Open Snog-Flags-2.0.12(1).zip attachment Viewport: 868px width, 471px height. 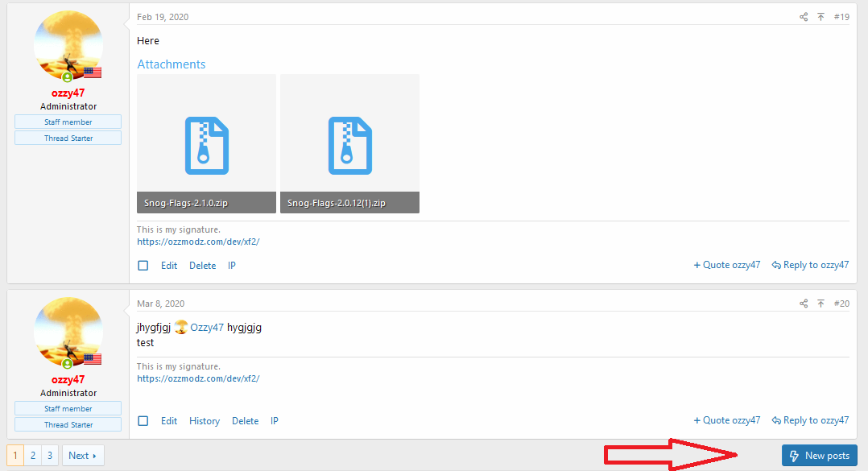(349, 144)
